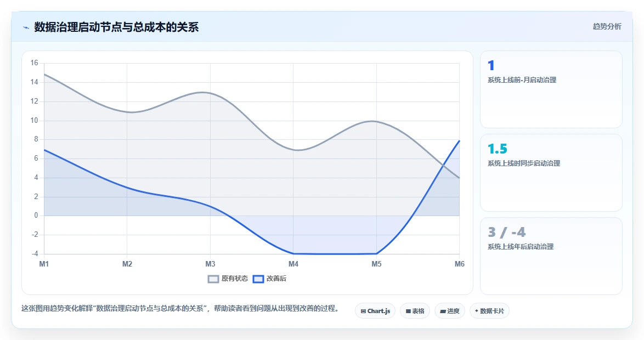Viewport: 644px width, 340px height.
Task: Click the title 数据治理启动节点与总成本的关系
Action: (x=116, y=27)
